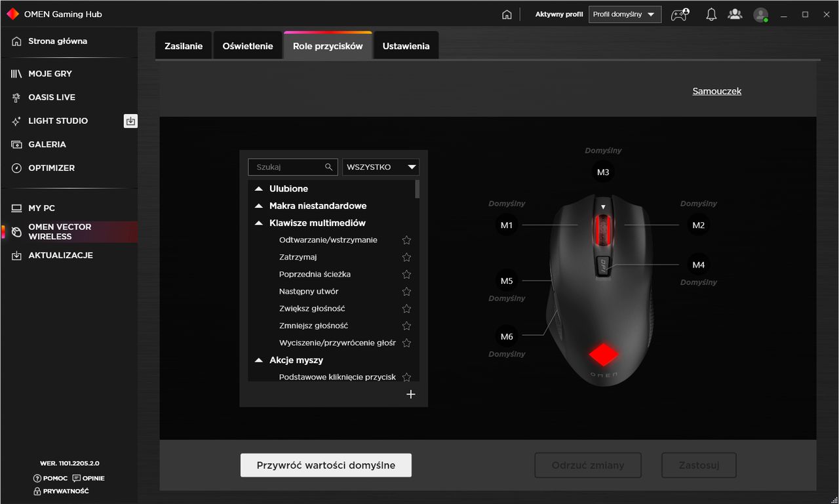Image resolution: width=839 pixels, height=504 pixels.
Task: Switch to the Zasilanie tab
Action: coord(184,46)
